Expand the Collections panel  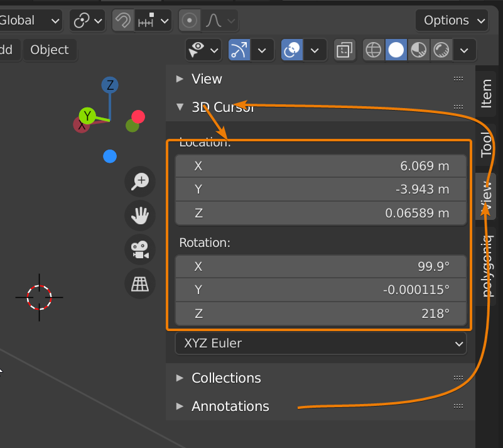pos(226,378)
